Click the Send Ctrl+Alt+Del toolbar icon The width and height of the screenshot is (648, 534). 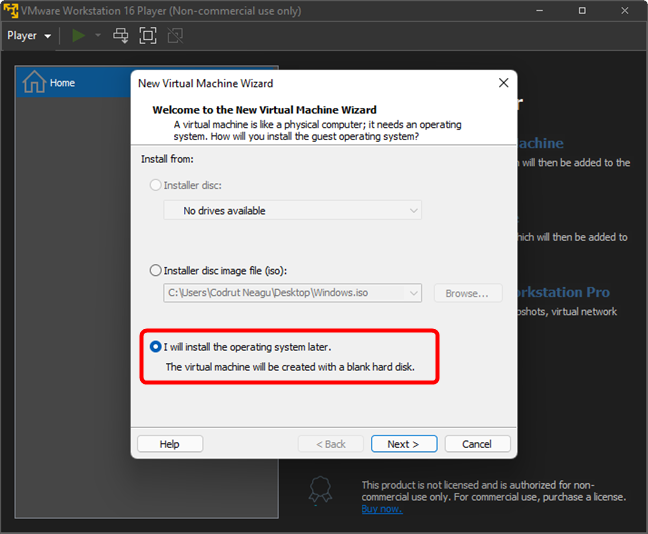tap(121, 36)
